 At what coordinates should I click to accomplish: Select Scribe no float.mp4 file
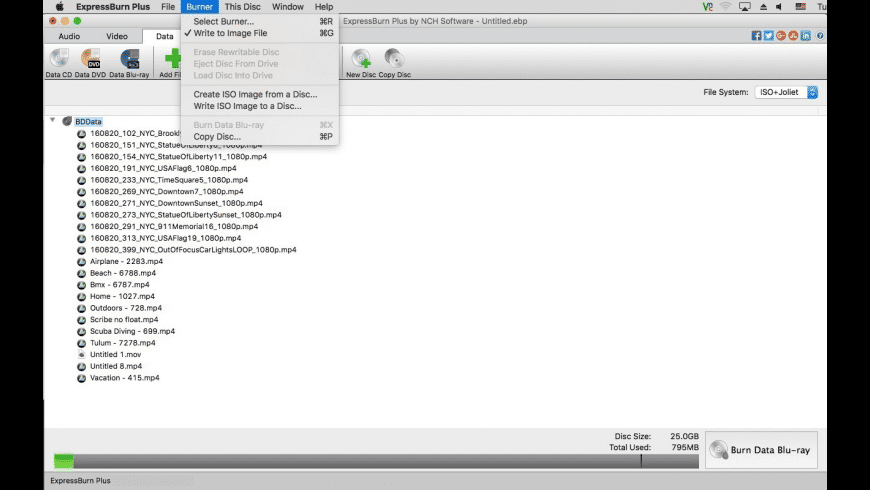coord(124,320)
